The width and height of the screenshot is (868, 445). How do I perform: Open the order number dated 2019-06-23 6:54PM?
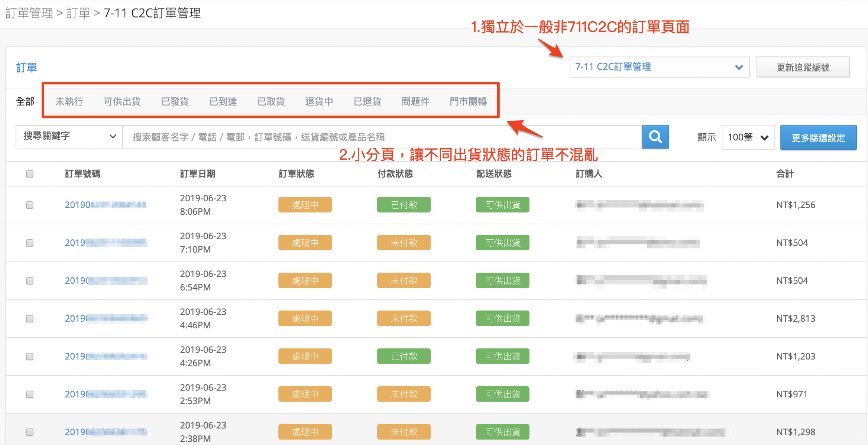[106, 281]
